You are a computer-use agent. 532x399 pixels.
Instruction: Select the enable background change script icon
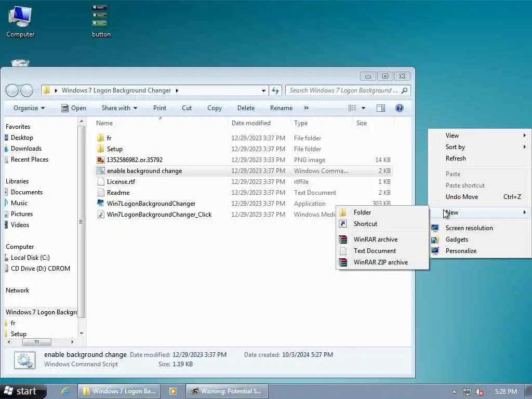point(100,170)
